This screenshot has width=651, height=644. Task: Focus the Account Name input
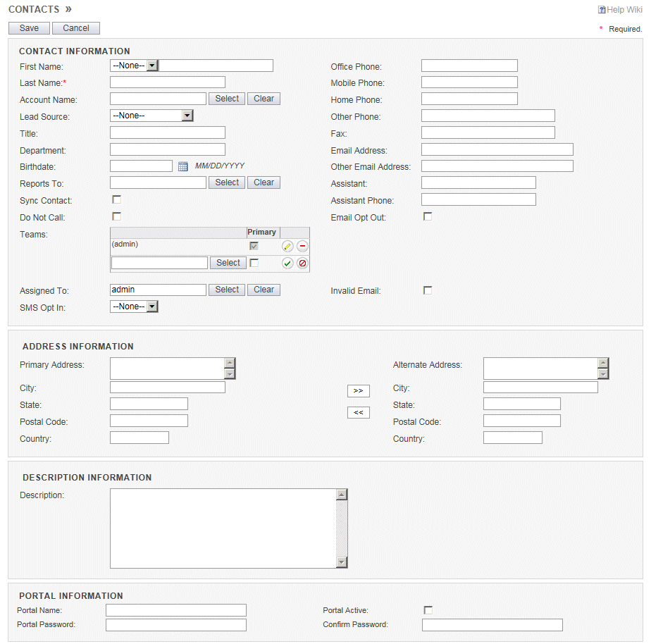pos(159,99)
